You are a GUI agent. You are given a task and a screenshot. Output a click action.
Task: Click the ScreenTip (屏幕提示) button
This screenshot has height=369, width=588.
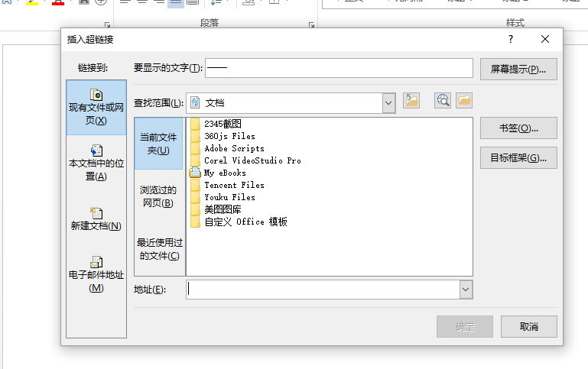click(x=518, y=69)
